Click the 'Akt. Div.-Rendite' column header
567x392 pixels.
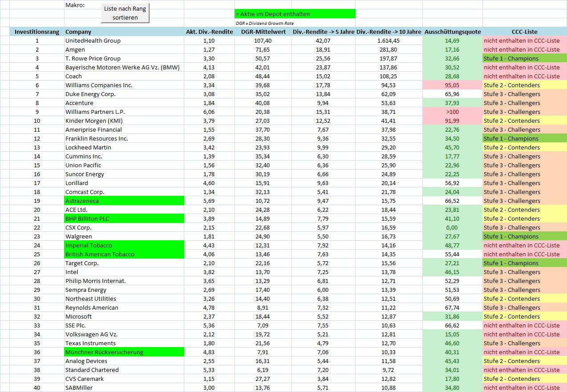click(x=209, y=32)
